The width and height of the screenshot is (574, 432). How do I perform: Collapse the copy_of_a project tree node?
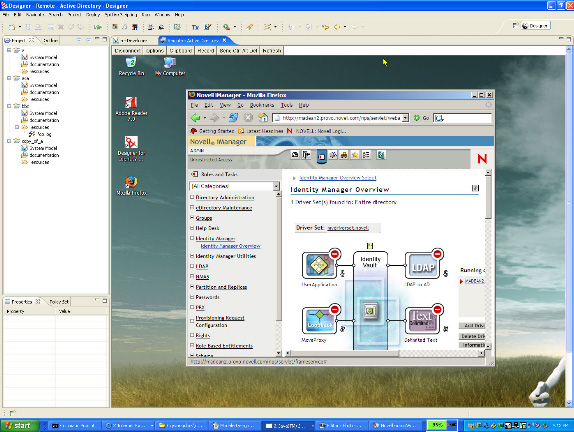point(9,141)
